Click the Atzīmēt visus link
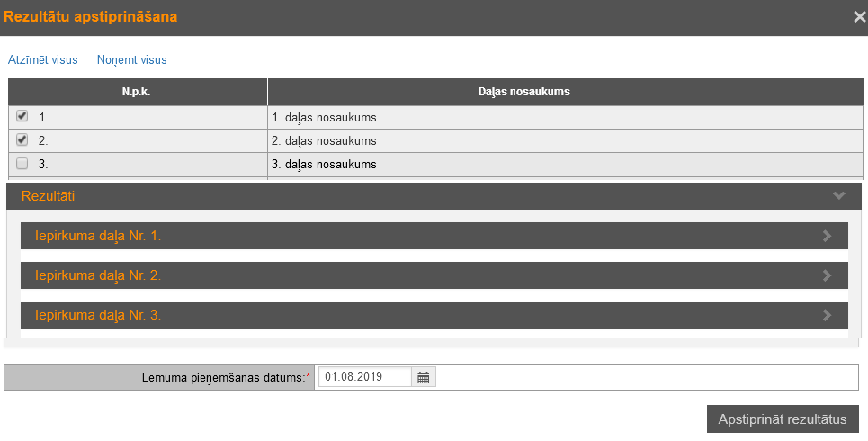868x441 pixels. 43,60
